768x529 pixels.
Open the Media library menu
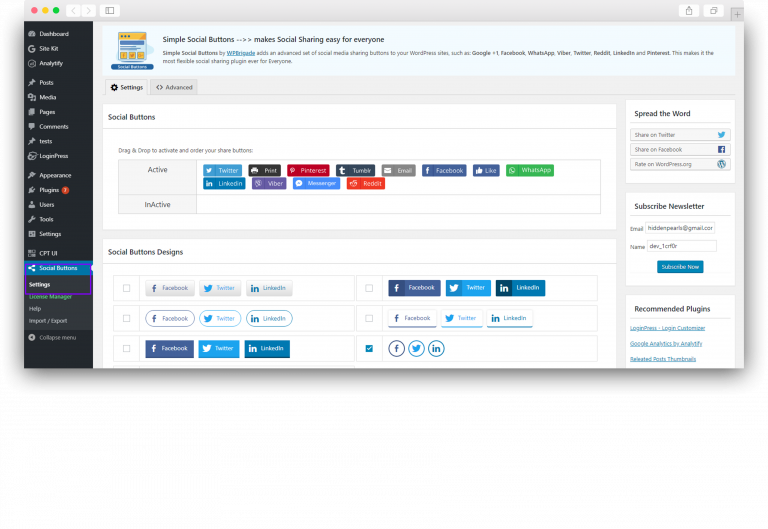tap(48, 97)
